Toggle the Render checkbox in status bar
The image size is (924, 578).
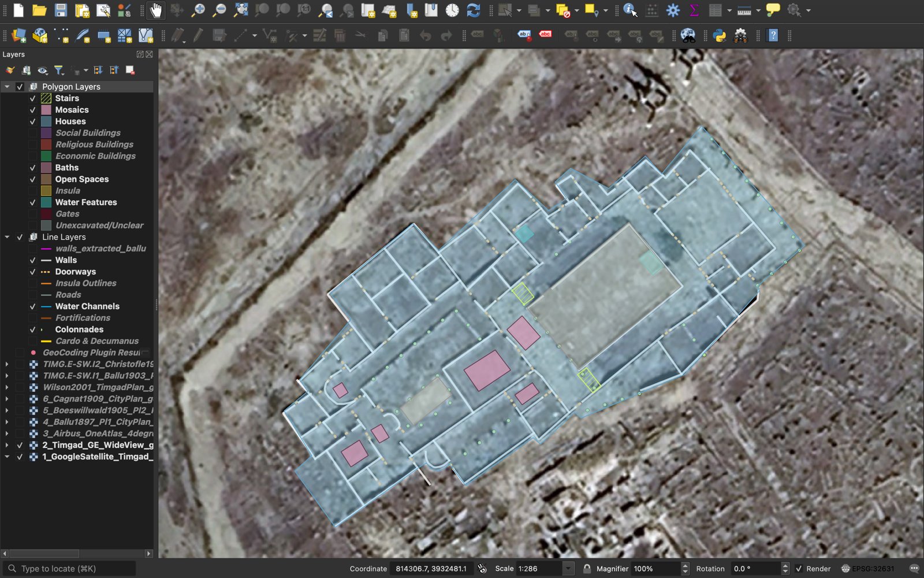coord(799,569)
